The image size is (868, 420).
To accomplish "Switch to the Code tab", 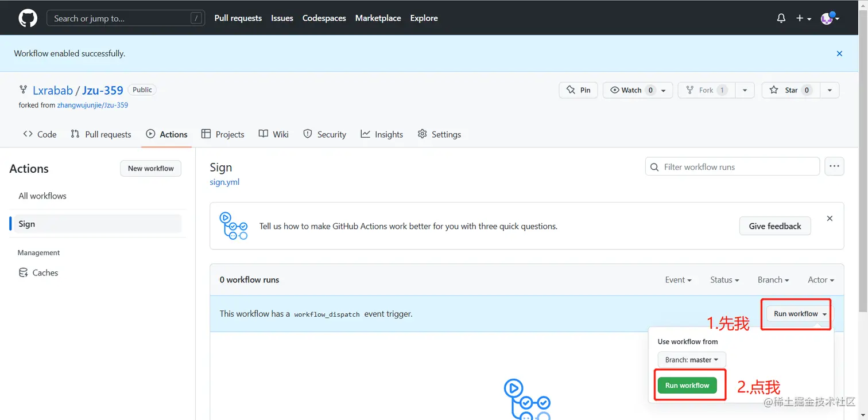I will click(40, 134).
